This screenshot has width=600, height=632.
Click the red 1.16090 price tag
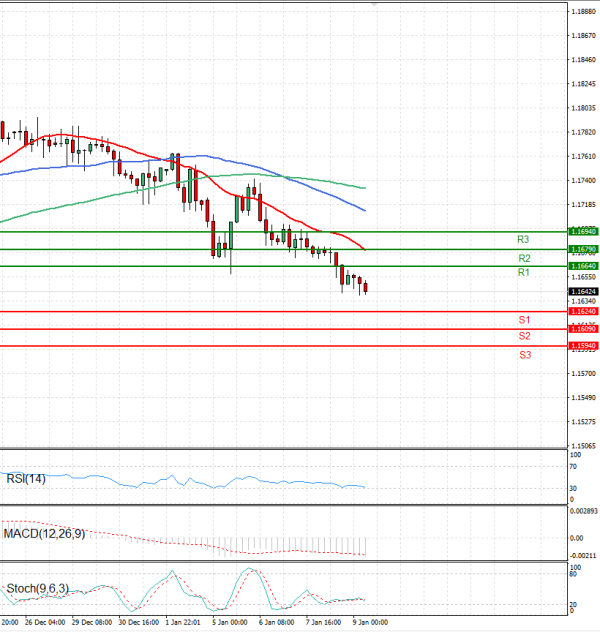(x=583, y=329)
